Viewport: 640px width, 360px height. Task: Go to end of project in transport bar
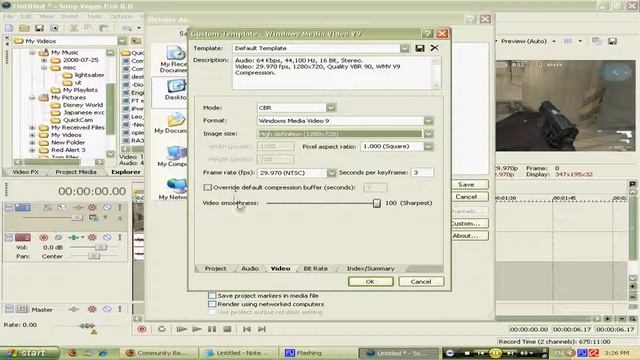(262, 329)
